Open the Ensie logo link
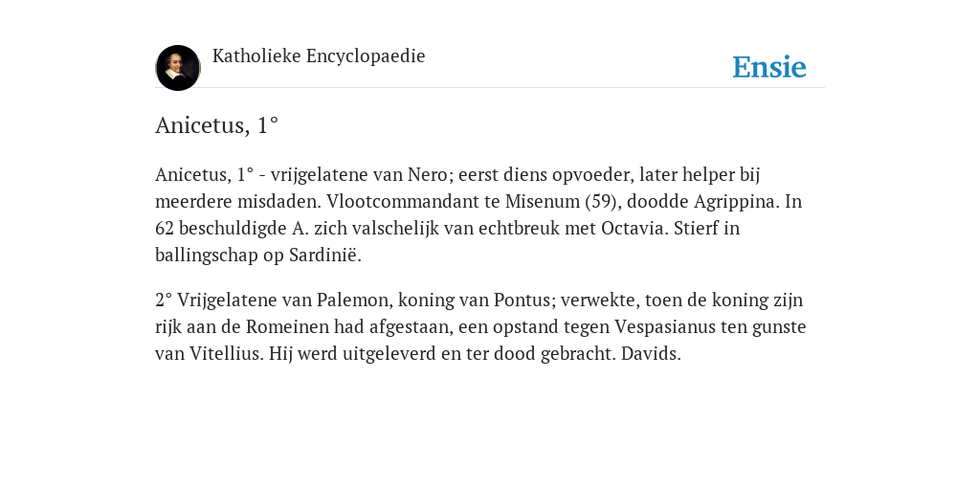The height and width of the screenshot is (490, 980). [x=769, y=67]
